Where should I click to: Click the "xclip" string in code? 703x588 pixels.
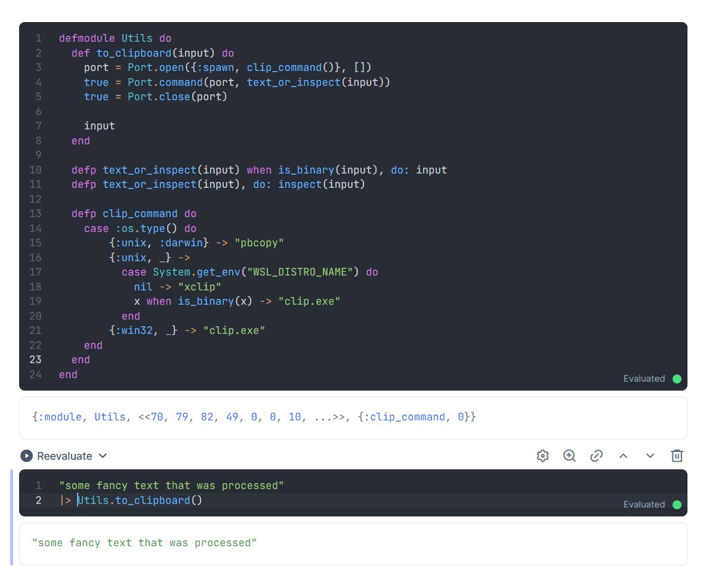point(199,287)
